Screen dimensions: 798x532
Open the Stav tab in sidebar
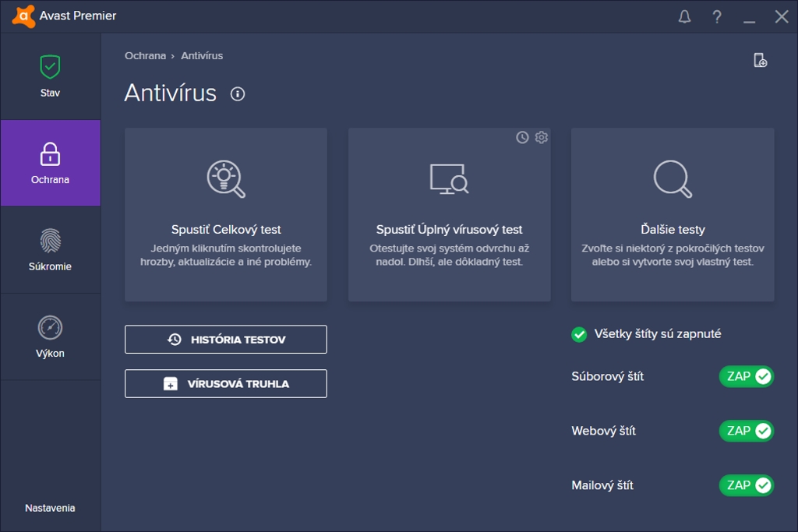(50, 76)
